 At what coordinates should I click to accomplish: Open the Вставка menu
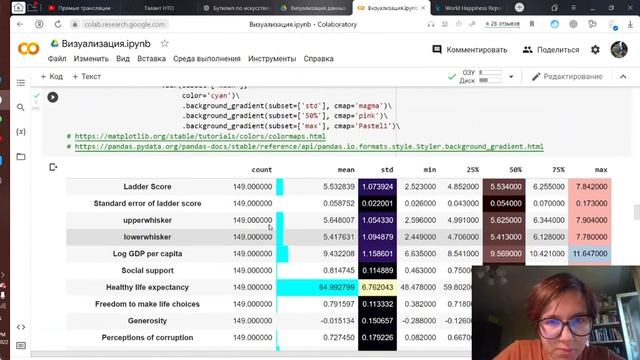[151, 59]
